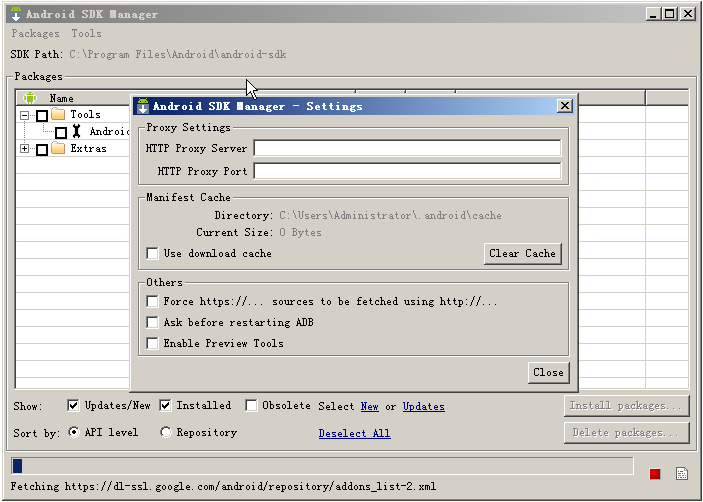Viewport: 703px width, 502px height.
Task: Click the Settings dialog title bar icon
Action: [143, 106]
